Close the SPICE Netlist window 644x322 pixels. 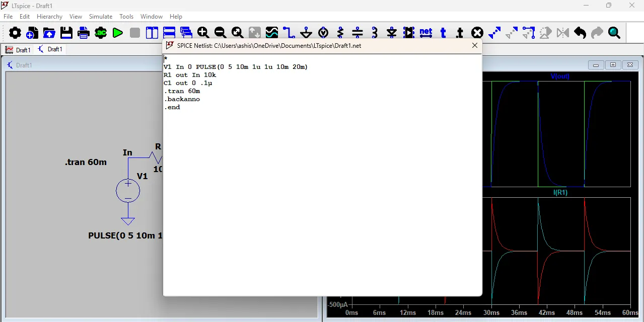(475, 45)
